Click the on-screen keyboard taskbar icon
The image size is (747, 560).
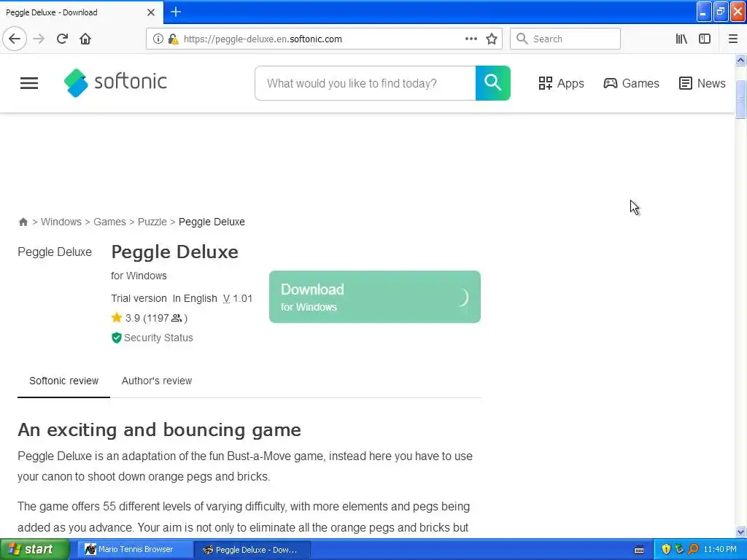coord(639,550)
